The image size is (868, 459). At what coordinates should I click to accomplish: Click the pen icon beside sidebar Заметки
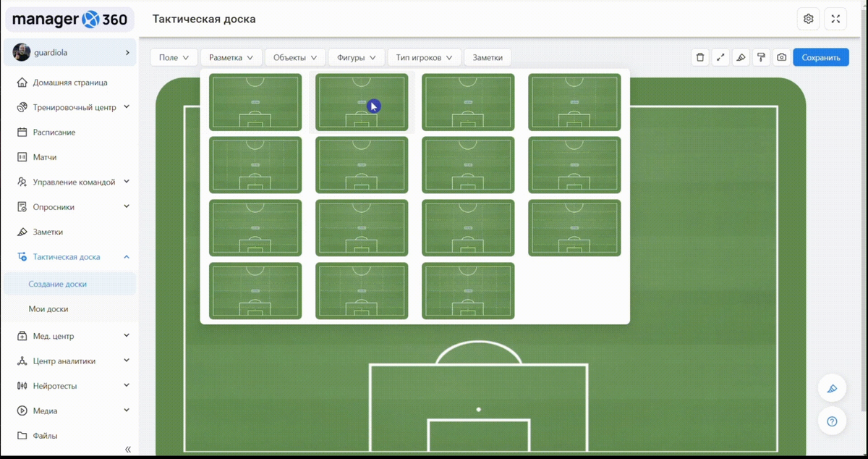click(x=22, y=232)
